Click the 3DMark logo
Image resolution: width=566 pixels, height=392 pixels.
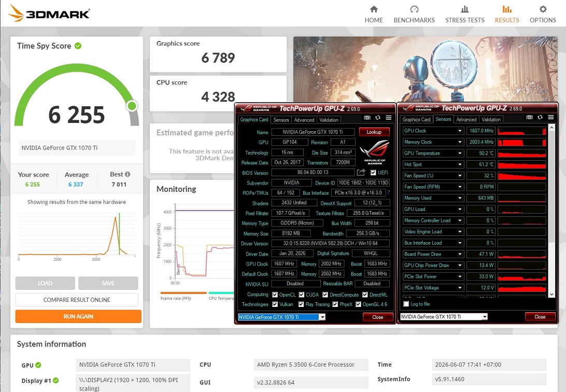[49, 13]
